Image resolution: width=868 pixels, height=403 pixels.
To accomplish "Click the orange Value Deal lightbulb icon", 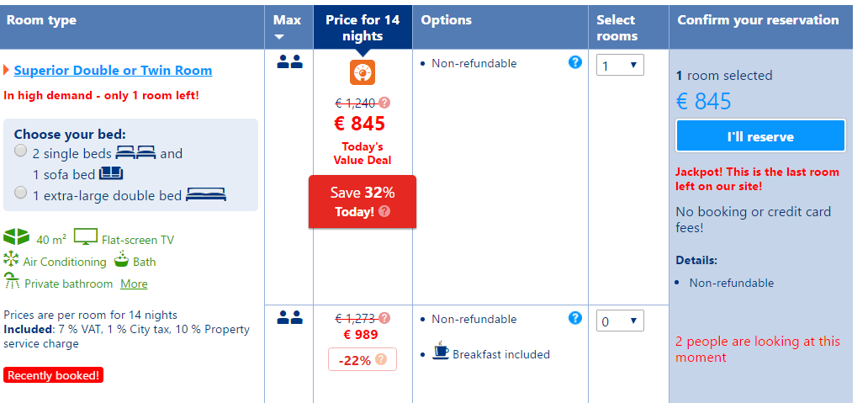I will tap(363, 72).
